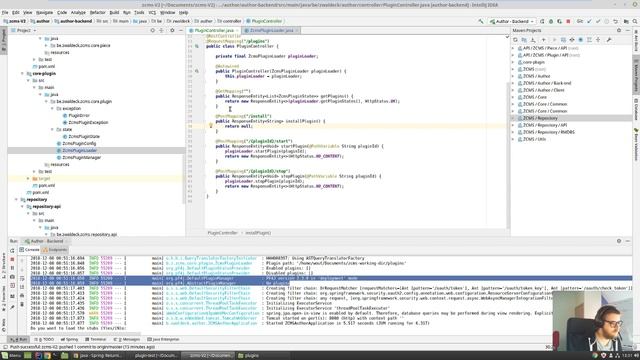Add a Maven project with plus icon
The image size is (640, 360).
point(543,40)
